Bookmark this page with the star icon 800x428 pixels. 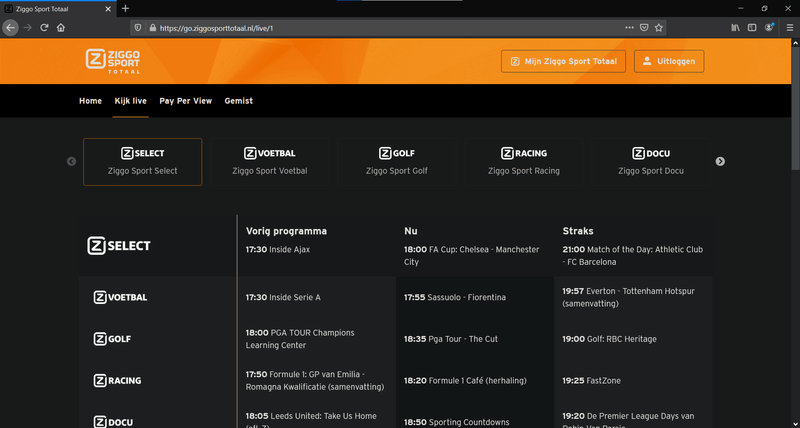[659, 28]
